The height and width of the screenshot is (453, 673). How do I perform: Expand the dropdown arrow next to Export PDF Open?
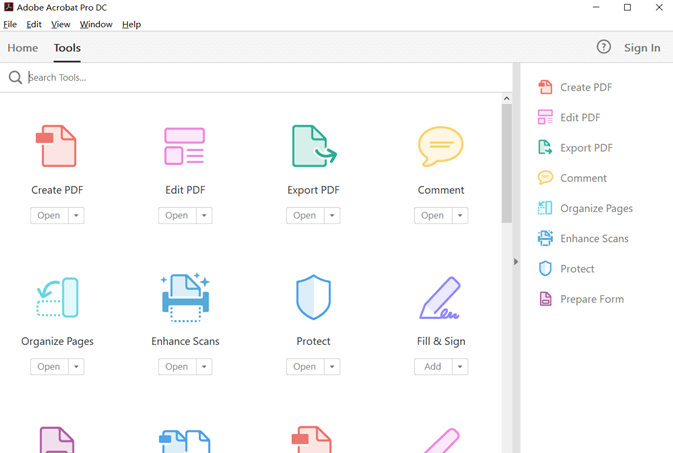click(332, 216)
